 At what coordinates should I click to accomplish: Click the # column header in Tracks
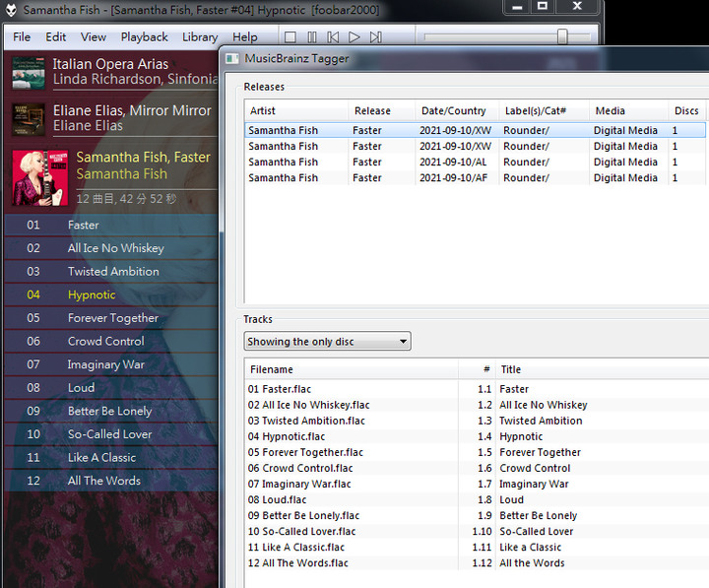[x=477, y=369]
